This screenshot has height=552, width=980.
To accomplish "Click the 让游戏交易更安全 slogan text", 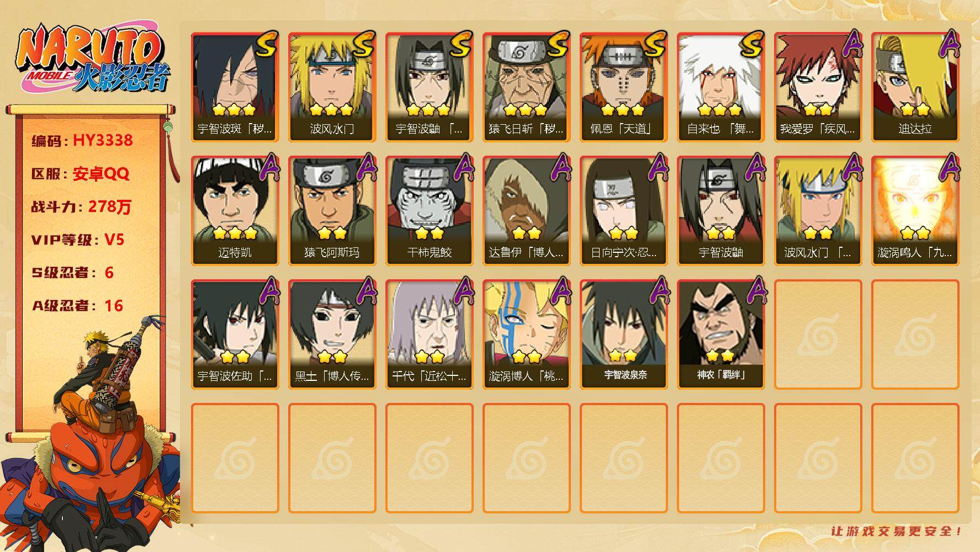I will (x=897, y=532).
